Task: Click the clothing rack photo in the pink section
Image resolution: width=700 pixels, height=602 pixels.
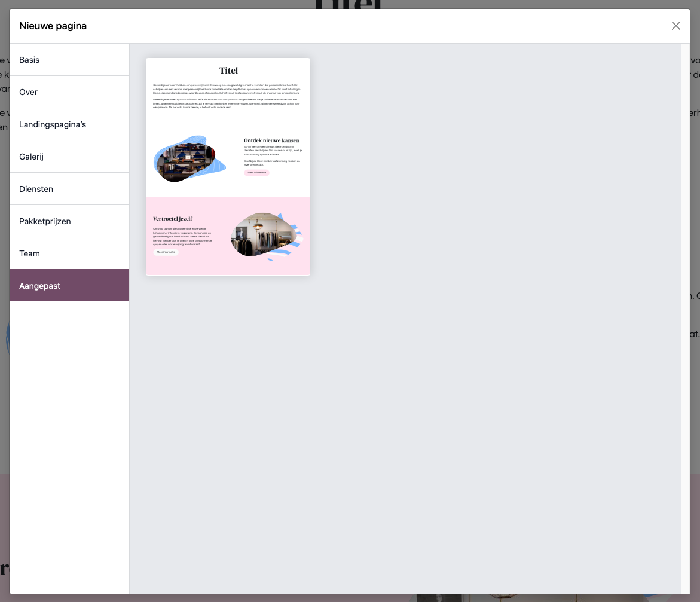Action: 264,235
